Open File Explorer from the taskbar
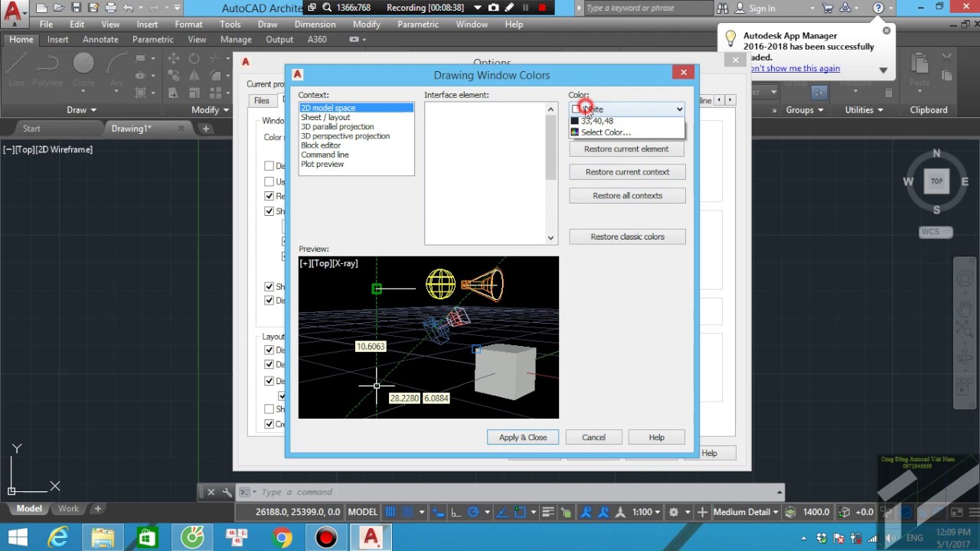Screen dimensions: 980x551 point(103,538)
